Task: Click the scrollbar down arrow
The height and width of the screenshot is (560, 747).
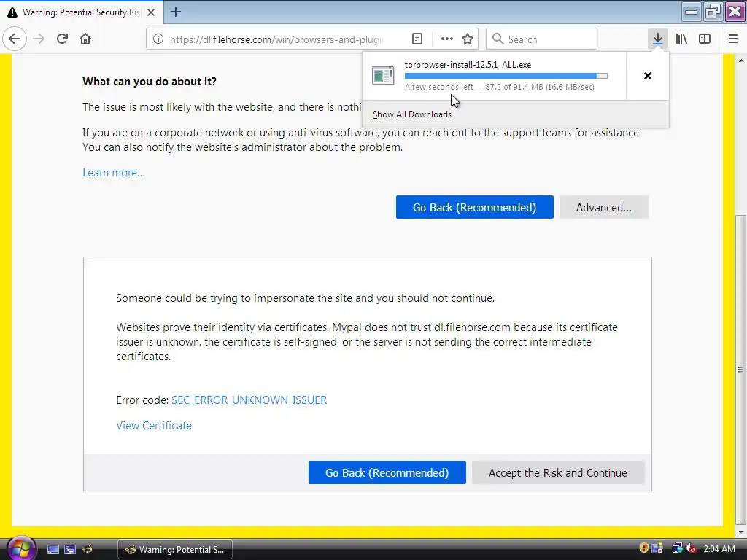Action: coord(740,532)
